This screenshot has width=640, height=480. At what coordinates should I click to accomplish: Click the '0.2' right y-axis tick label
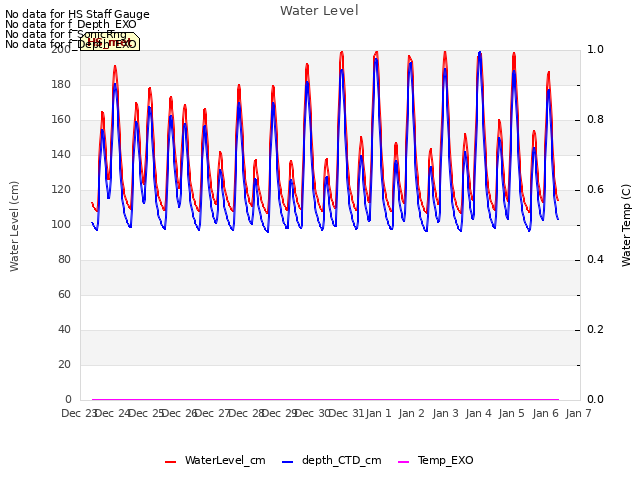(x=595, y=329)
